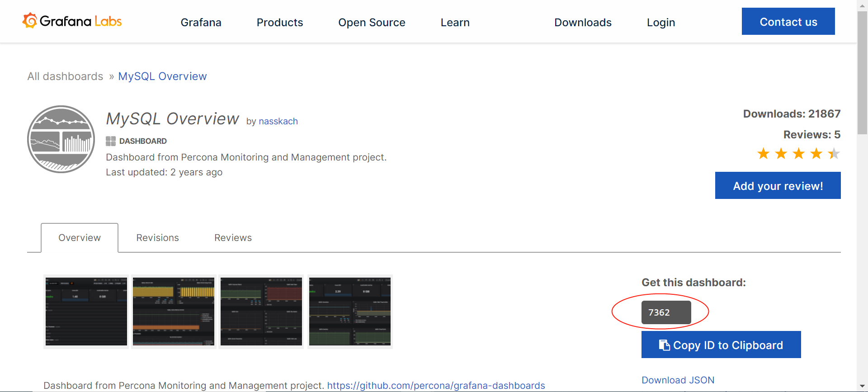Click the third rating star
This screenshot has width=868, height=392.
click(x=798, y=154)
